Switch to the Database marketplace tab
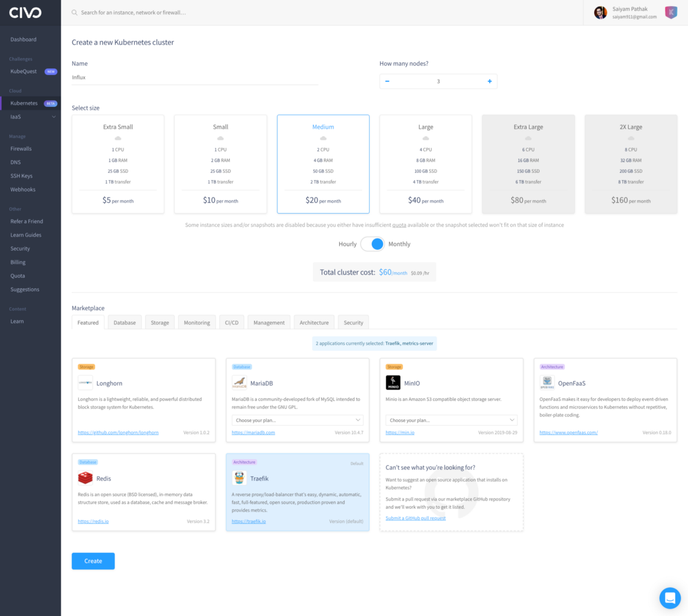The height and width of the screenshot is (616, 688). tap(124, 322)
